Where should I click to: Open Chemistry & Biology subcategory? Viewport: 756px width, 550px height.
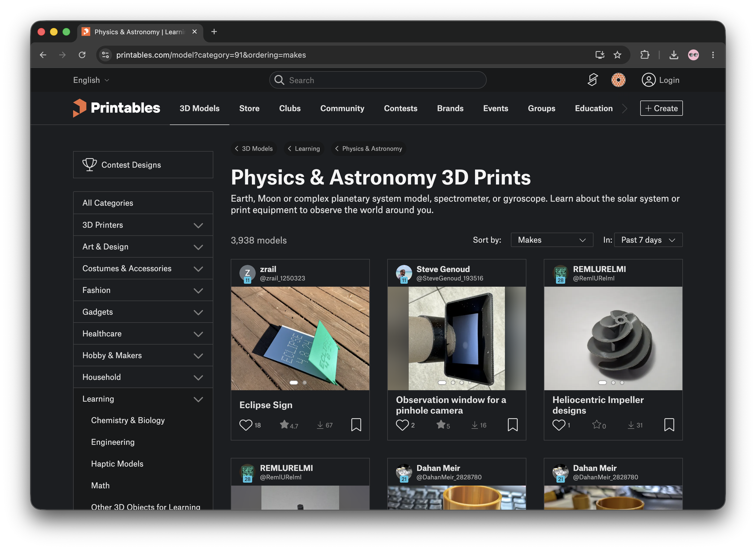click(x=128, y=420)
